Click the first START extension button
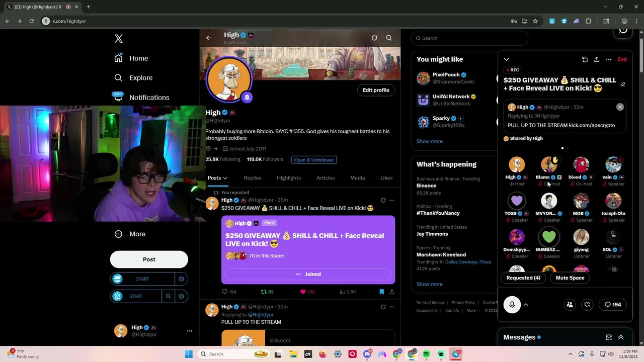This screenshot has height=362, width=644. (x=142, y=279)
